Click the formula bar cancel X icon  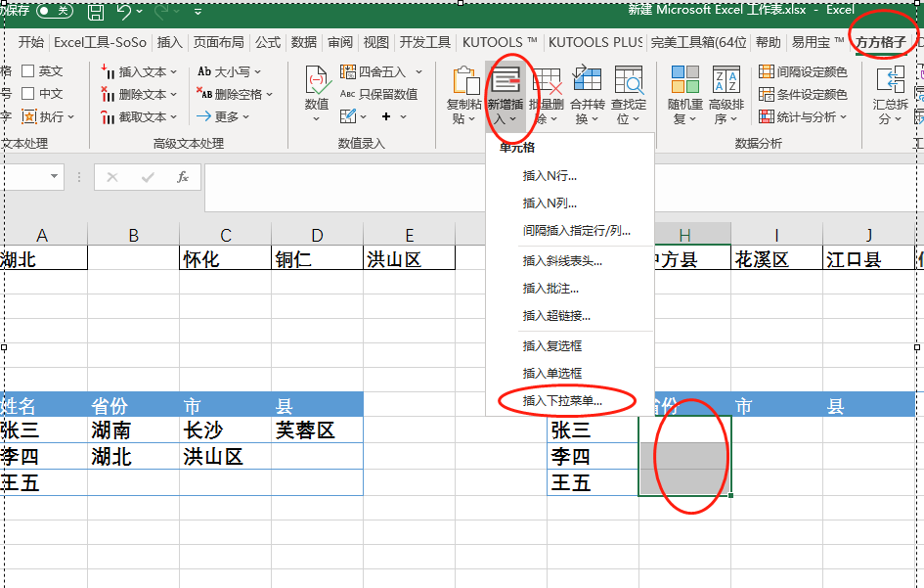tap(112, 177)
